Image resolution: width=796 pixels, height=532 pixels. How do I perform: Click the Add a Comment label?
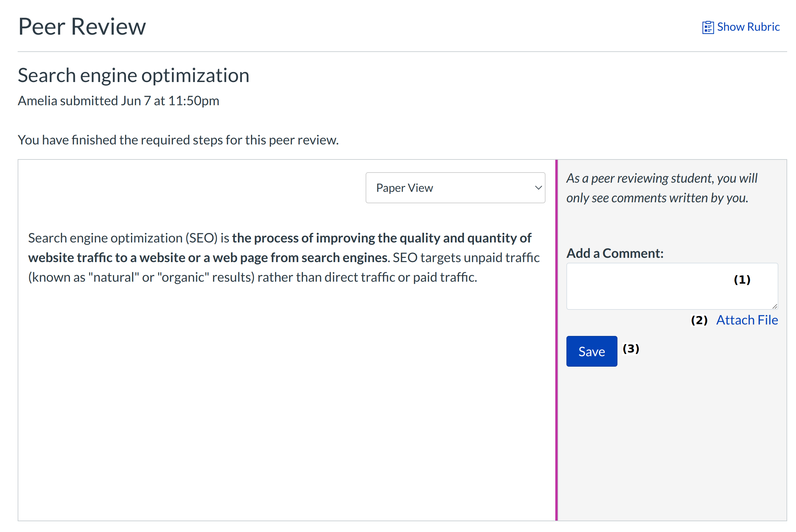click(615, 253)
